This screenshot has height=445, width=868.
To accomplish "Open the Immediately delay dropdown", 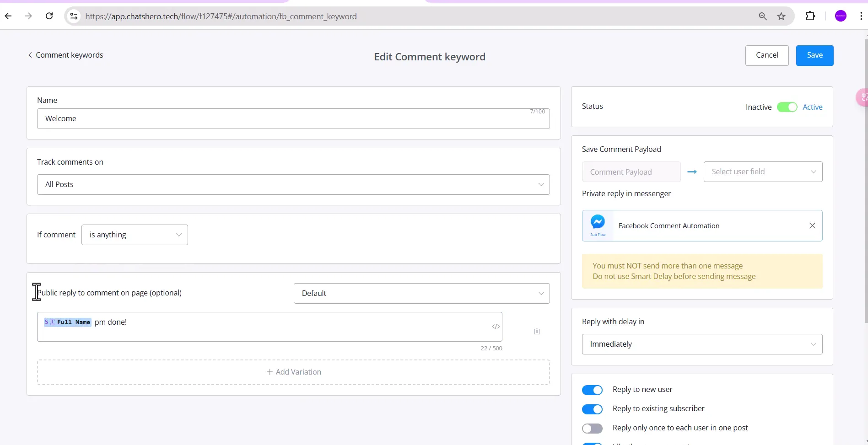I will pos(702,344).
